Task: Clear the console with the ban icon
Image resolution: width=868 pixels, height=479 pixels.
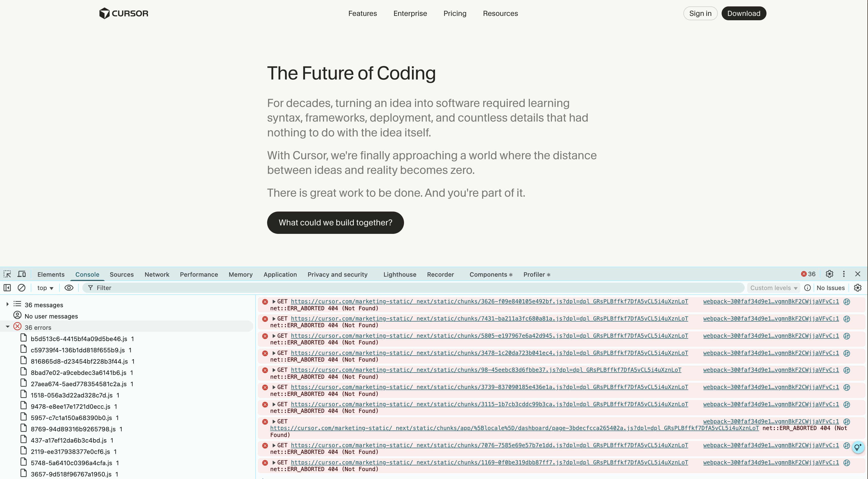Action: pyautogui.click(x=21, y=287)
